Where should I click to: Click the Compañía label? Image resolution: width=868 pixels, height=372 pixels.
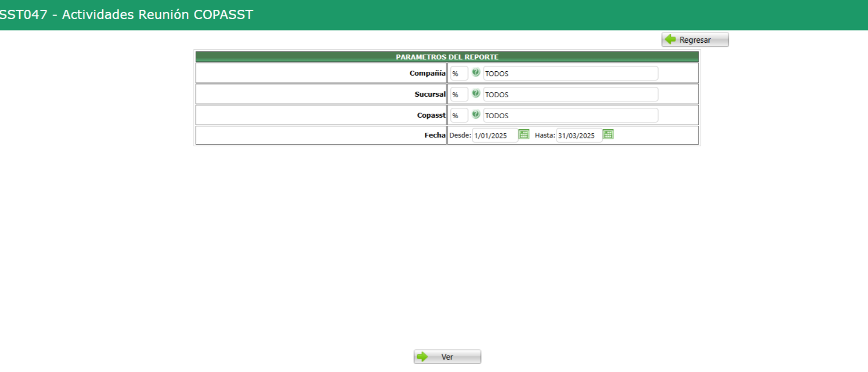pos(427,73)
